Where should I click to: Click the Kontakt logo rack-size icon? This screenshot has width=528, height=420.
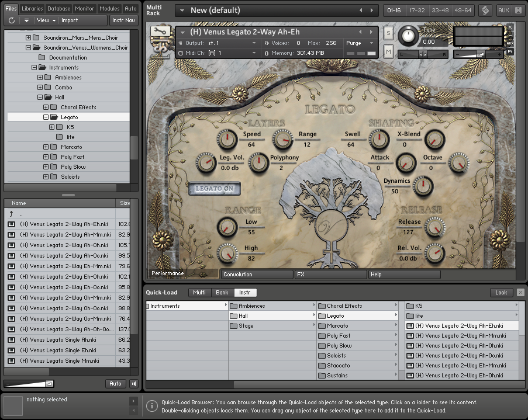point(485,11)
